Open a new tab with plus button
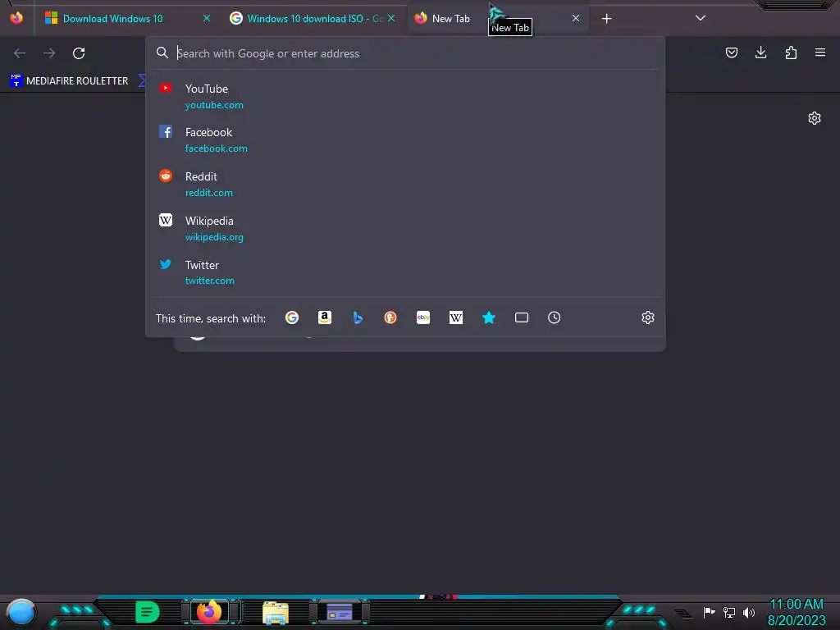Image resolution: width=840 pixels, height=630 pixels. point(606,19)
